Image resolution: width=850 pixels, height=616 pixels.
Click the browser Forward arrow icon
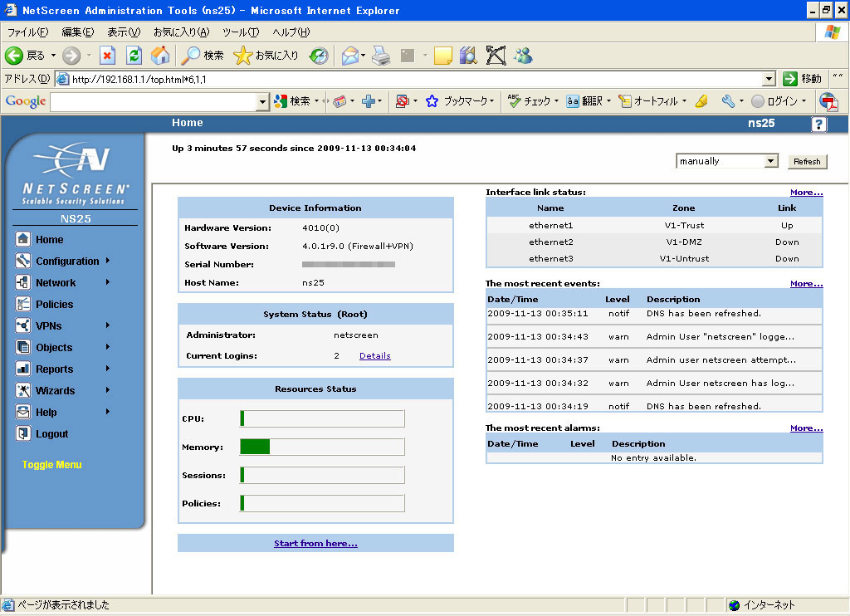[x=71, y=56]
